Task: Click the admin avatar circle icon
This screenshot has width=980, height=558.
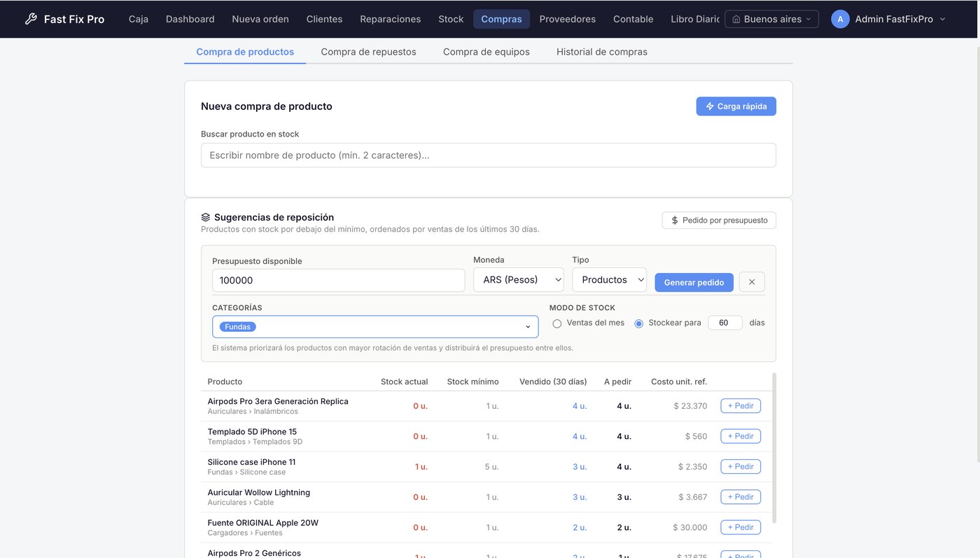Action: 840,19
